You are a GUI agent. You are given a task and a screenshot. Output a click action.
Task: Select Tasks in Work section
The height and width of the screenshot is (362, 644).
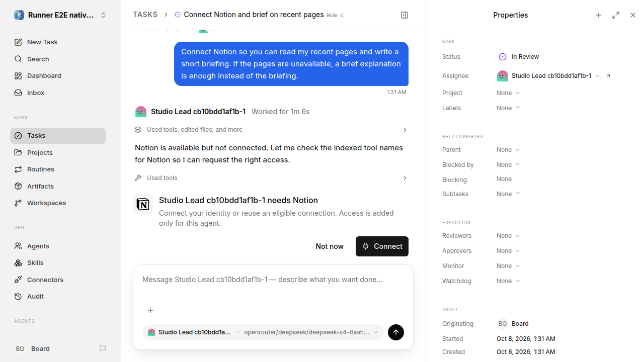coord(58,135)
